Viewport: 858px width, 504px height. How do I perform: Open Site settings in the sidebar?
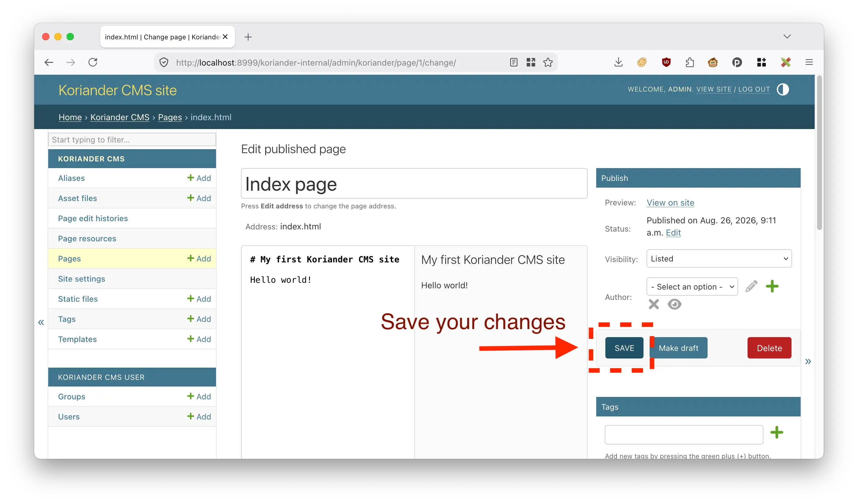(81, 279)
